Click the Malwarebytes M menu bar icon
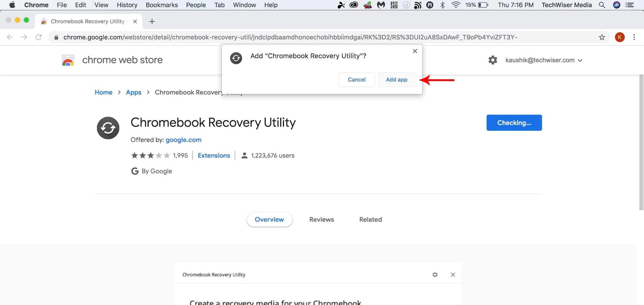Screen dimensions: 644x305 [381, 5]
